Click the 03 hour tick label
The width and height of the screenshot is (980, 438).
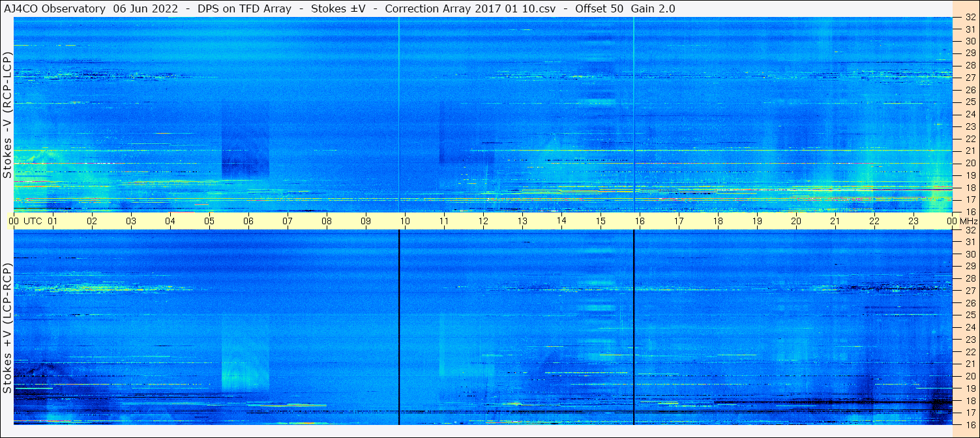pyautogui.click(x=131, y=221)
